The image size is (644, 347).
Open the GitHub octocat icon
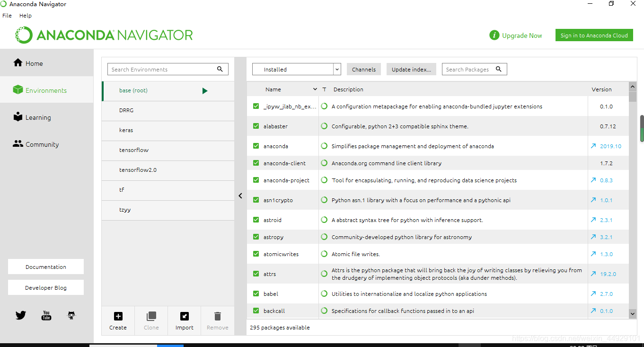pos(71,315)
